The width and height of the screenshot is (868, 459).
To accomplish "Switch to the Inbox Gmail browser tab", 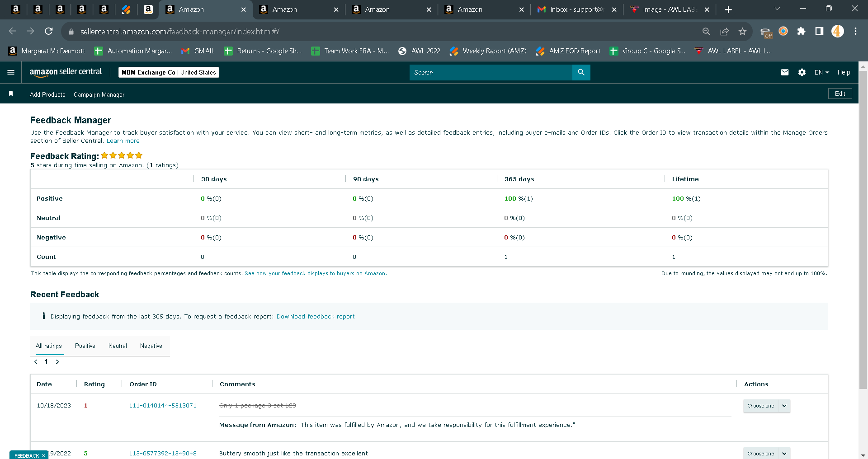I will (576, 9).
